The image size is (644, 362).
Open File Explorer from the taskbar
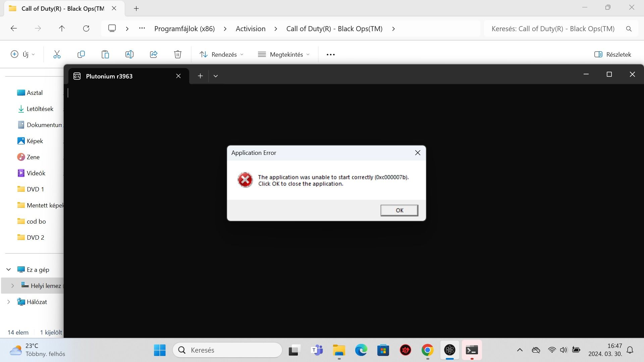pos(339,350)
